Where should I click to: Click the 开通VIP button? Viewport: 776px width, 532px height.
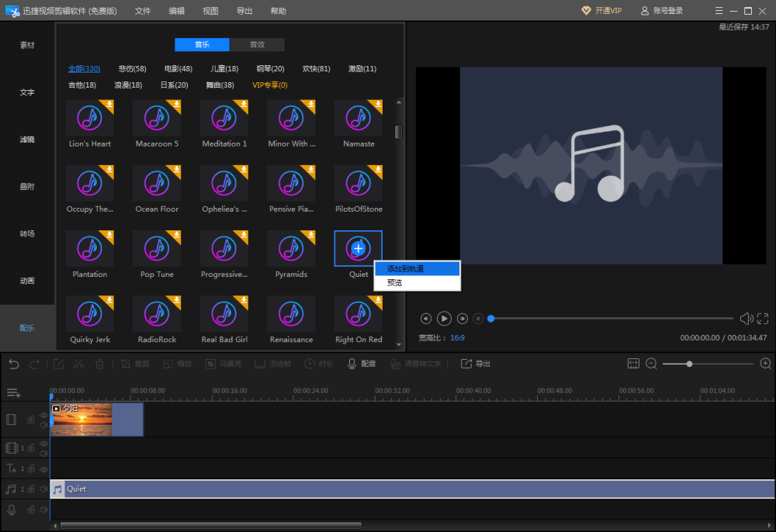(602, 11)
